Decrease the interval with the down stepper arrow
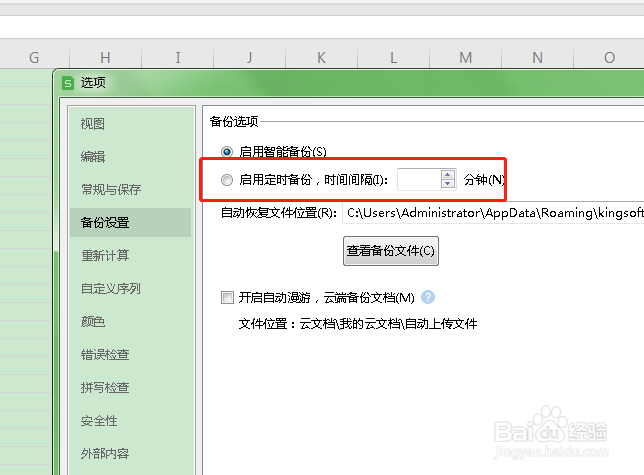Screen dimensions: 644x475 coord(448,184)
